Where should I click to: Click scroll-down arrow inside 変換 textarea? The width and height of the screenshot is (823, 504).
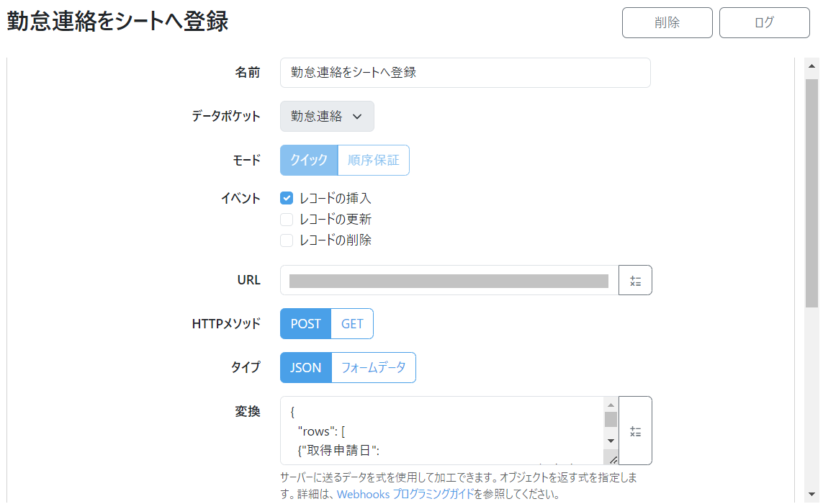point(611,442)
